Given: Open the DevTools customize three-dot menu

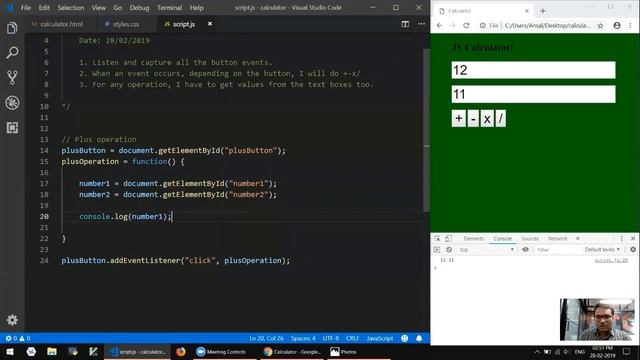Looking at the screenshot, I should [622, 238].
